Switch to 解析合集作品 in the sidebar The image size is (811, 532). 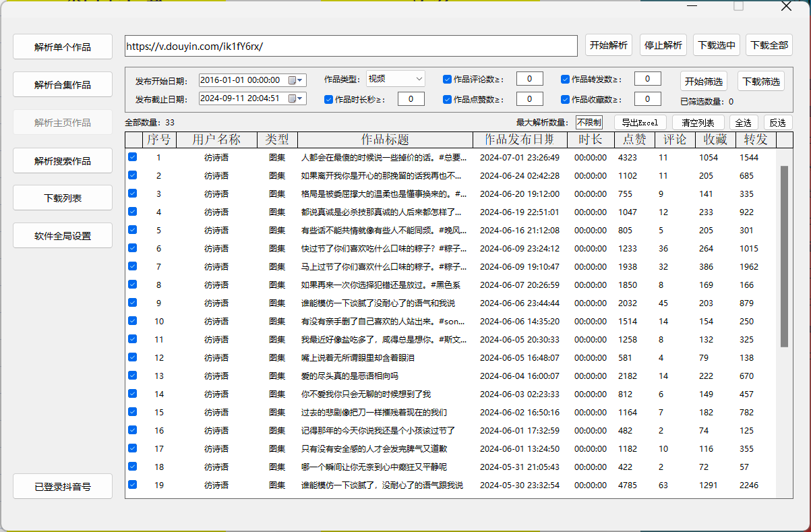63,85
